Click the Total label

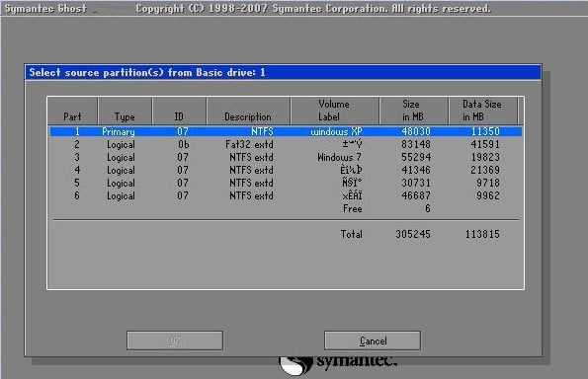pos(352,234)
